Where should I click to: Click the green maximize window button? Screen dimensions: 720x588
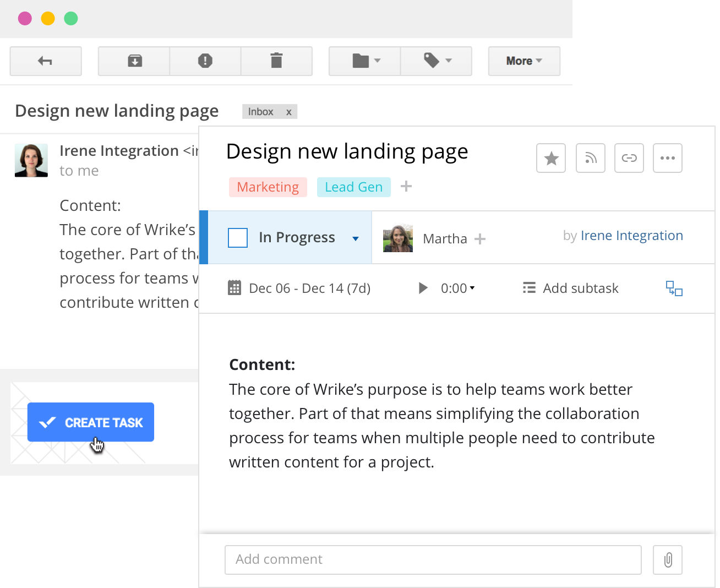pos(71,19)
